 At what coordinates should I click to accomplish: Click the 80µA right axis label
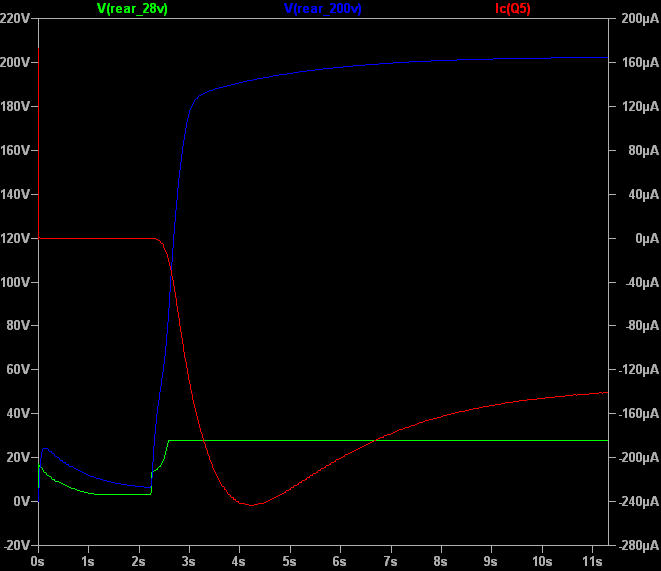tap(643, 150)
